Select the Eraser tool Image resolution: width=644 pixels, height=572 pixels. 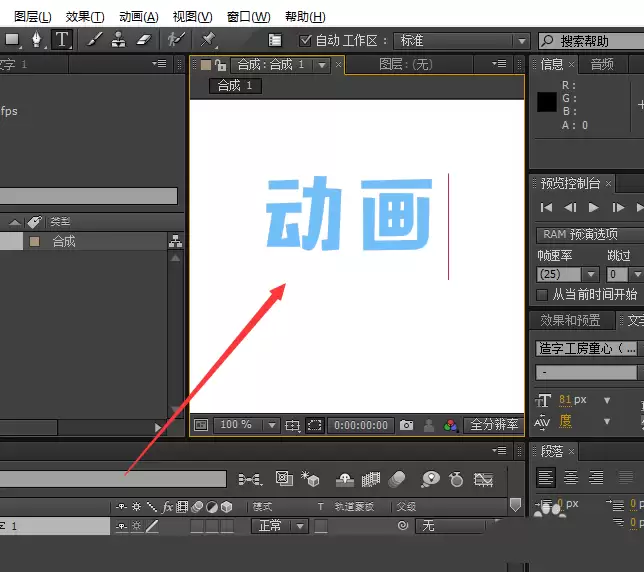click(x=144, y=40)
